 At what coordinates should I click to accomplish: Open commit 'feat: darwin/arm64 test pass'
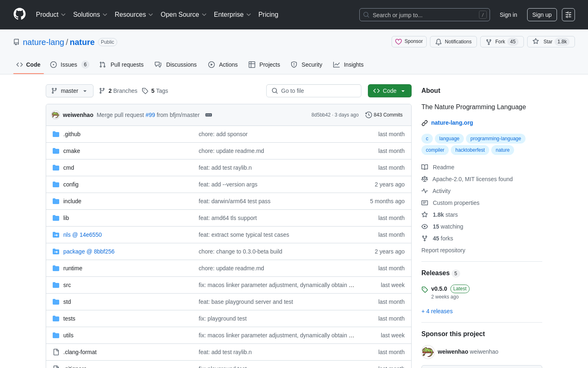click(x=234, y=201)
